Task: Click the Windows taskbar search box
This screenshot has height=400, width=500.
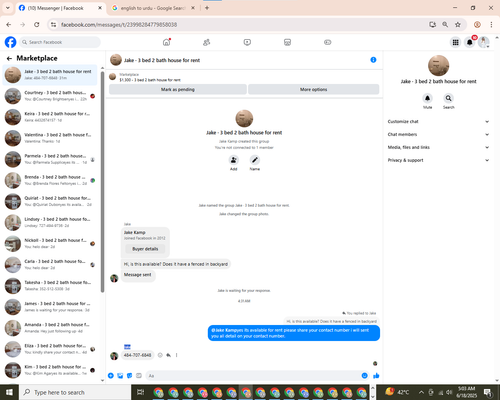Action: 75,392
